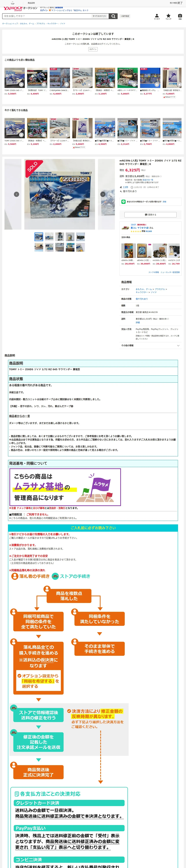
Task: Open the キャラクター breadcrumb link
Action: point(52,24)
